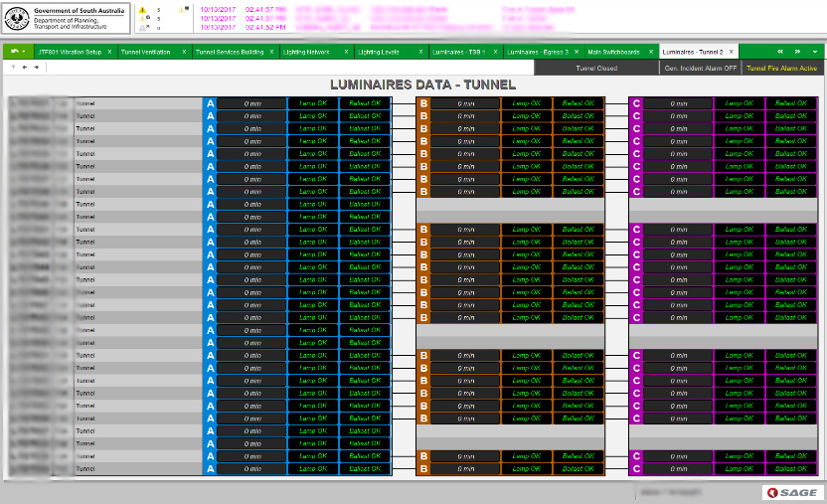The width and height of the screenshot is (827, 504).
Task: Click the navigation path field below the tabs
Action: pos(290,68)
